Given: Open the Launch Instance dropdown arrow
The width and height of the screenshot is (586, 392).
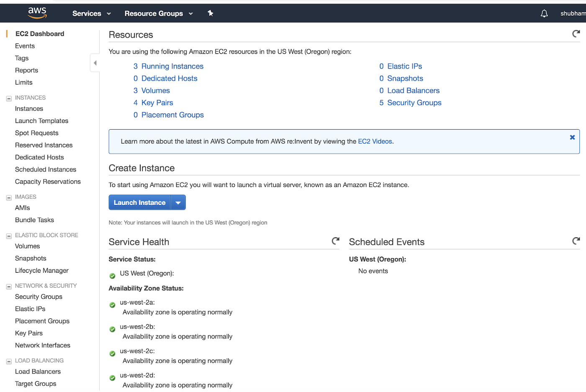Looking at the screenshot, I should tap(178, 202).
